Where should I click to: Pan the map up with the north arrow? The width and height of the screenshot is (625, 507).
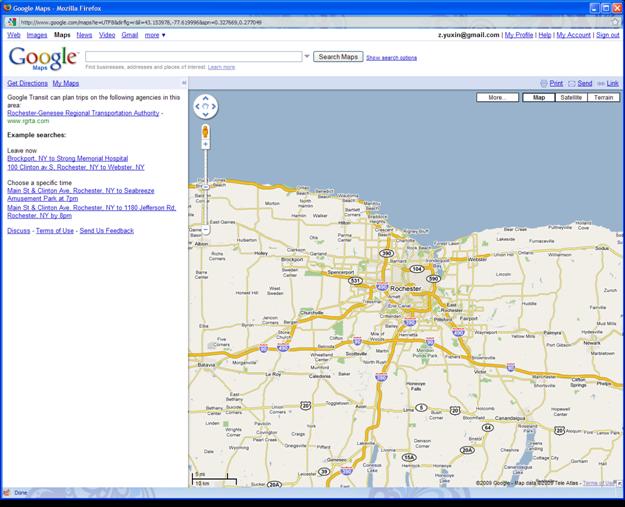coord(205,98)
